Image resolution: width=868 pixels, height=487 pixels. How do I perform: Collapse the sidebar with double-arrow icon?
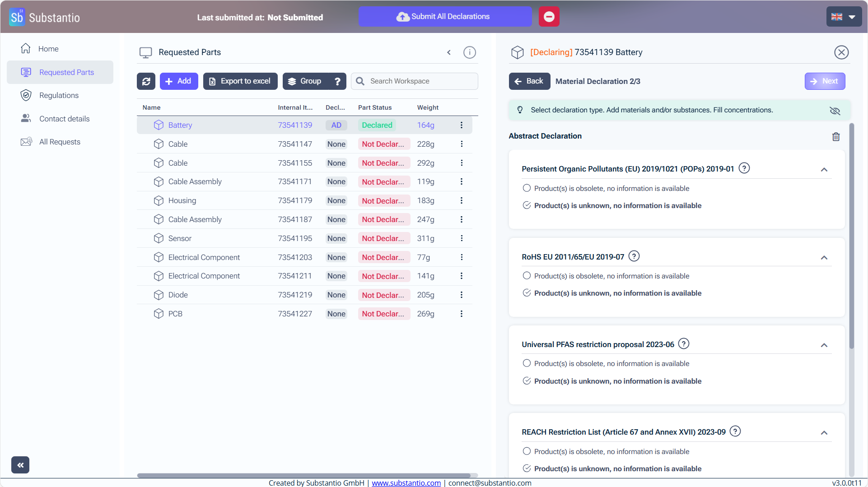(x=20, y=465)
